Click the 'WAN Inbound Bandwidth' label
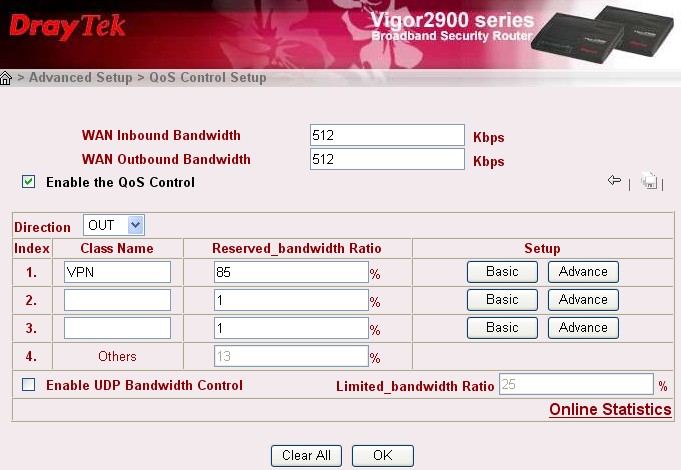This screenshot has height=470, width=681. coord(161,135)
